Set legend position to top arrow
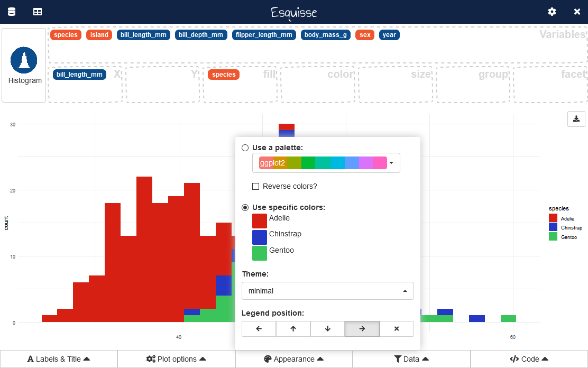Viewport: 588px width, 368px height. click(x=293, y=329)
